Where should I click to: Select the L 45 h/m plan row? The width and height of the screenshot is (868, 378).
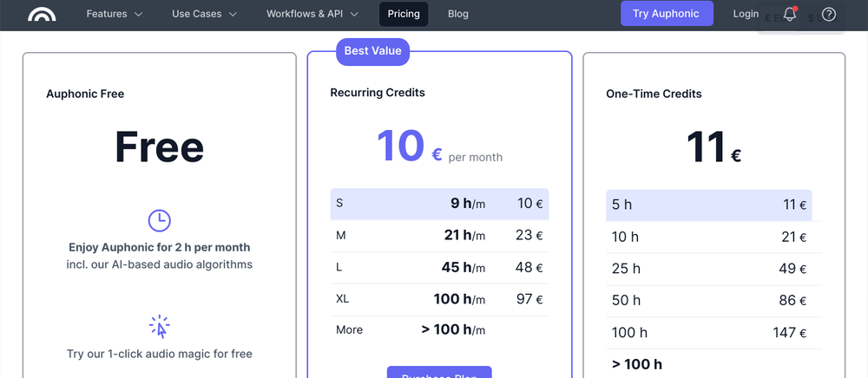tap(439, 267)
